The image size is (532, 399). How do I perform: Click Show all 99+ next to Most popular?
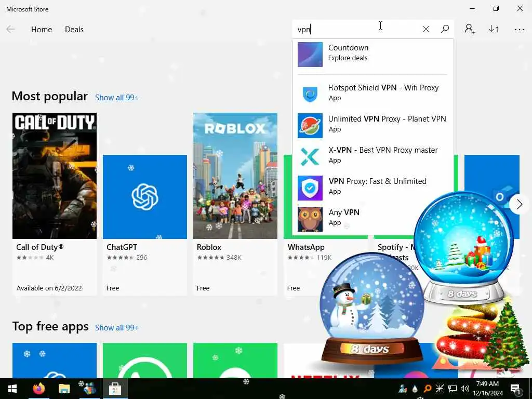[117, 98]
